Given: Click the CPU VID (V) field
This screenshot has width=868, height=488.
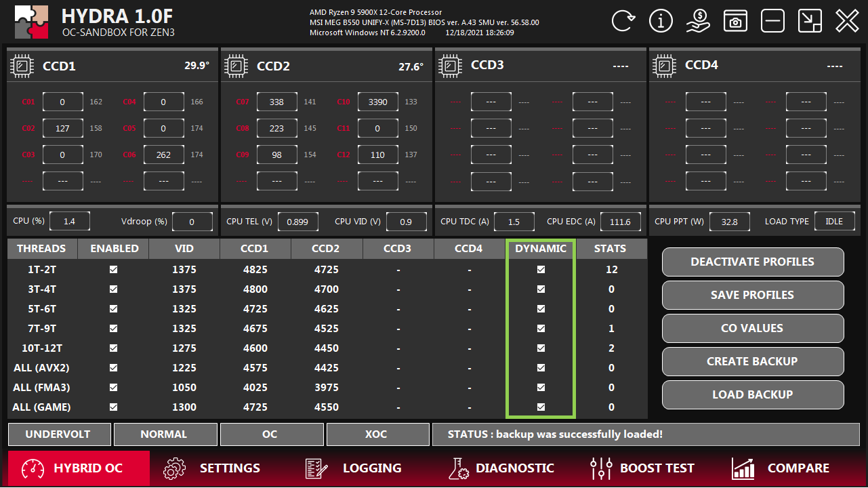Looking at the screenshot, I should point(406,222).
